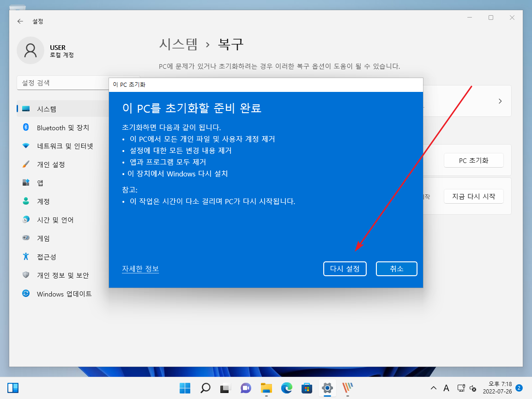Click the muted volume tray icon
The height and width of the screenshot is (399, 532).
click(472, 388)
